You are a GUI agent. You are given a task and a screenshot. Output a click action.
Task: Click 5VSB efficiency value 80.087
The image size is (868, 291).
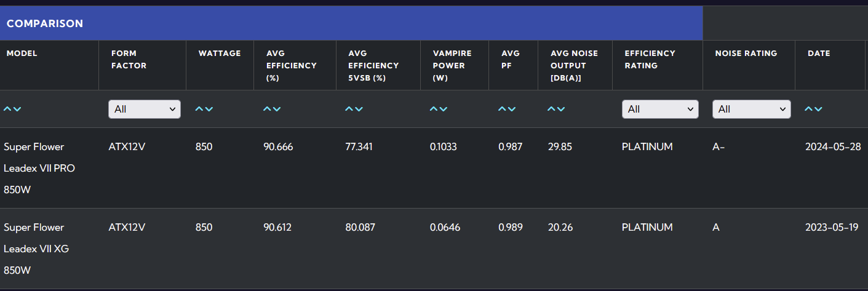(360, 227)
